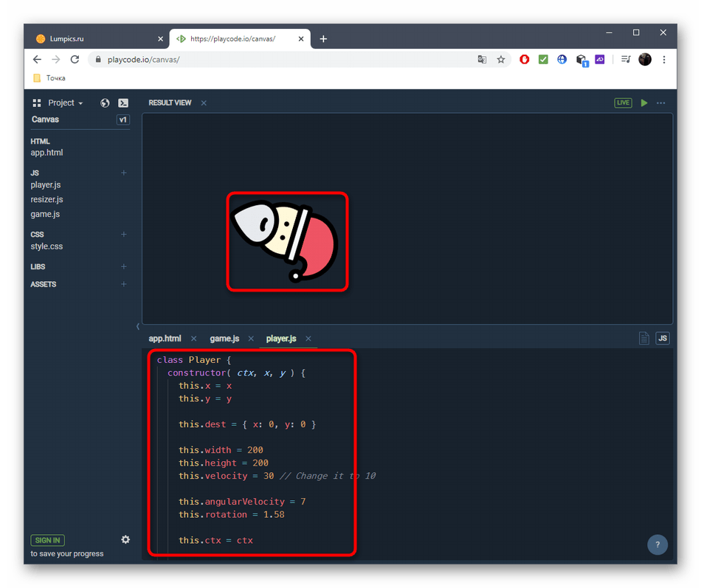701x588 pixels.
Task: Switch to the app.html editor tab
Action: (165, 339)
